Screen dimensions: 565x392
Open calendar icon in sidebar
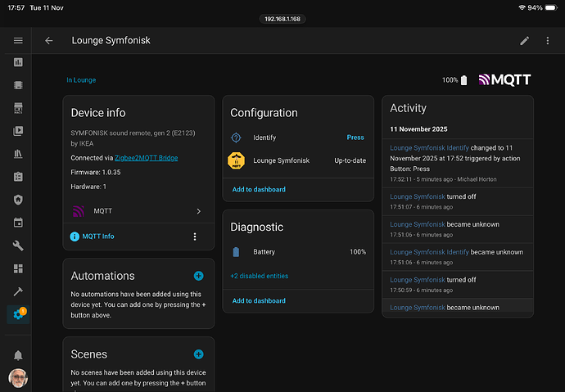(x=17, y=223)
